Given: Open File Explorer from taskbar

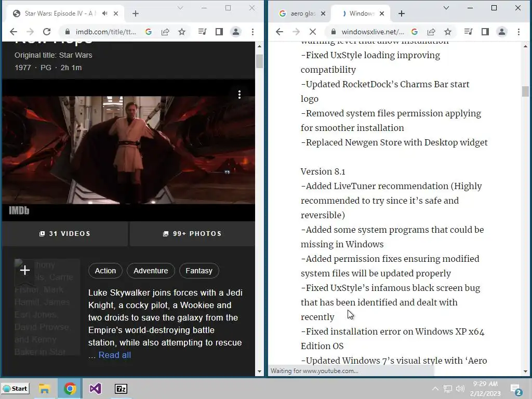Looking at the screenshot, I should point(44,389).
